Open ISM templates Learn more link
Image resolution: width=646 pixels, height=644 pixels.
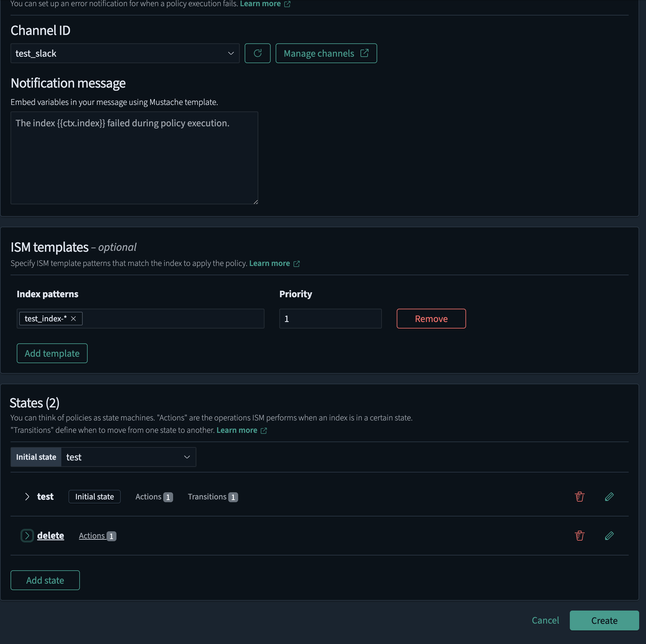point(269,263)
